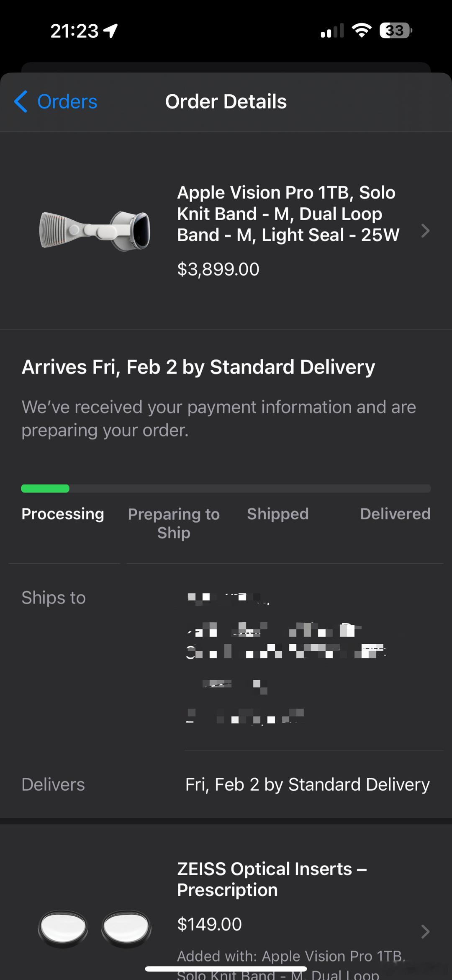This screenshot has height=980, width=452.
Task: Select the Preparing to Ship step
Action: (x=174, y=523)
